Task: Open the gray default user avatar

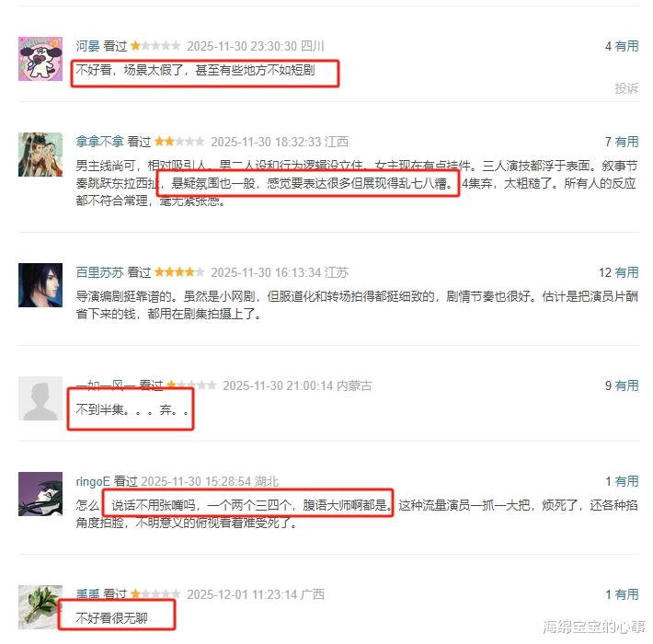Action: pyautogui.click(x=40, y=398)
